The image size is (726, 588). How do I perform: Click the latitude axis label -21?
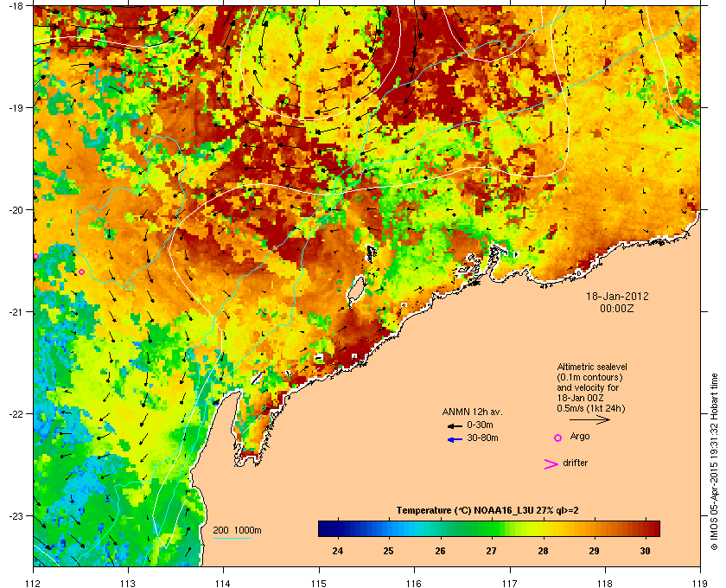[x=16, y=312]
